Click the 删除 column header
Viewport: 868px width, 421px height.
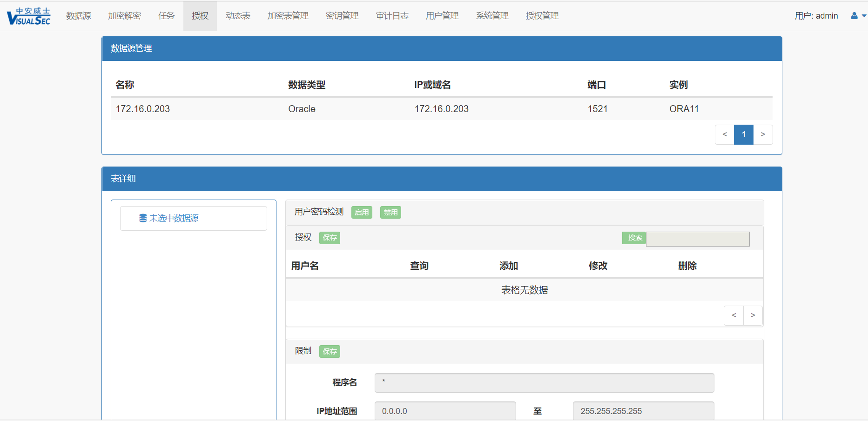687,266
